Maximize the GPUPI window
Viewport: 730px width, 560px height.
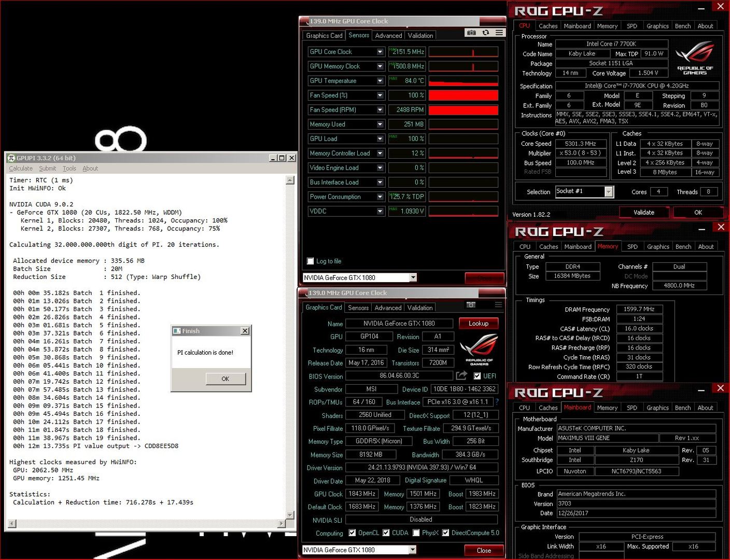coord(282,158)
